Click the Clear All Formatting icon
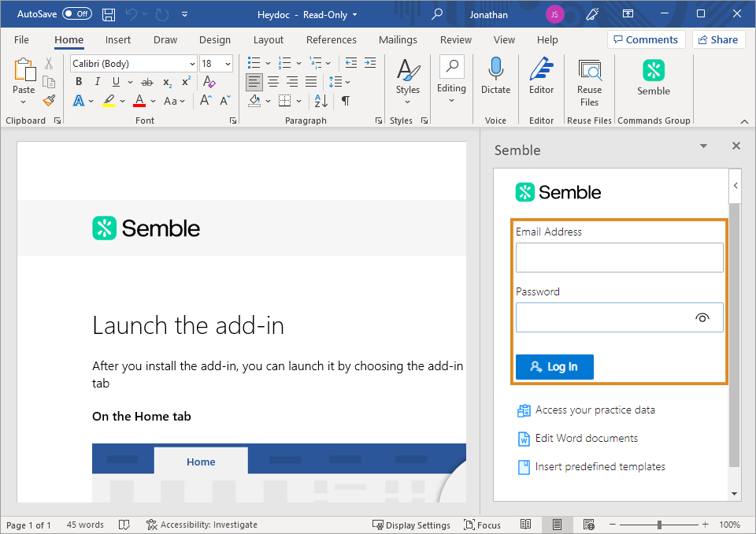Viewport: 756px width, 534px height. coord(209,82)
